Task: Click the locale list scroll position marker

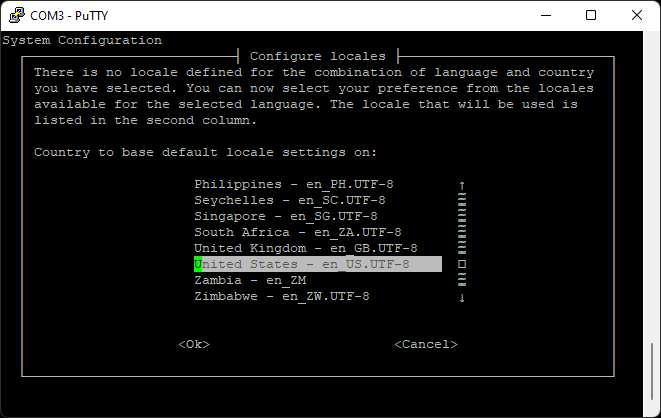Action: [x=462, y=264]
